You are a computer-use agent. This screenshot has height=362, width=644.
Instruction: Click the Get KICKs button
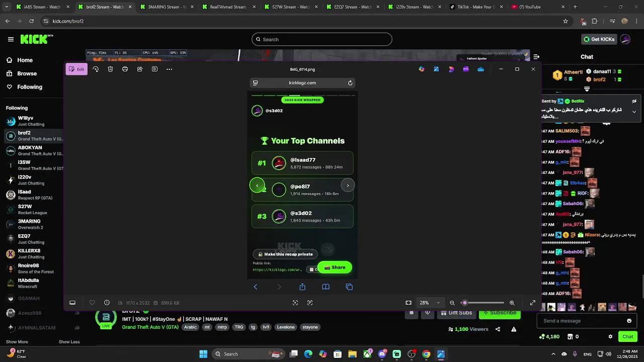(599, 39)
